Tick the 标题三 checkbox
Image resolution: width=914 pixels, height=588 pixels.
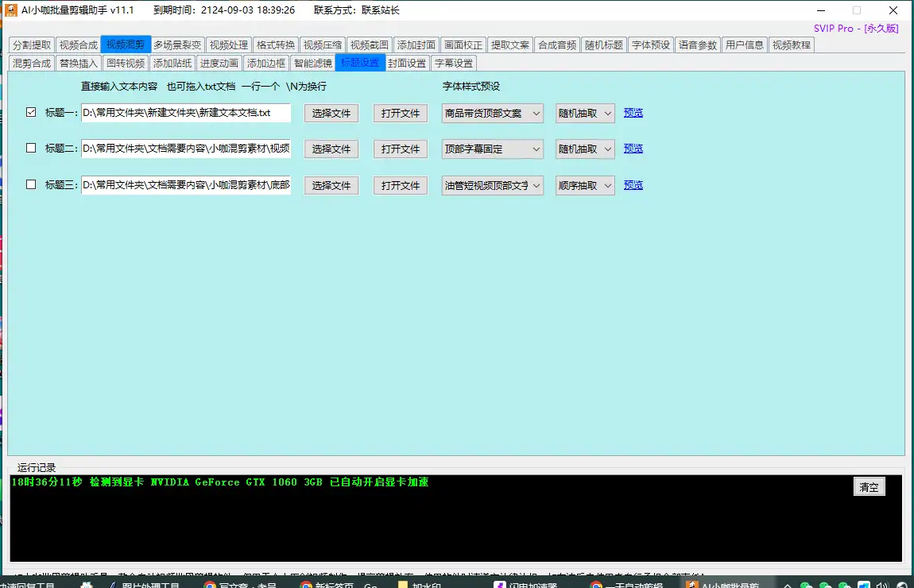pos(32,185)
